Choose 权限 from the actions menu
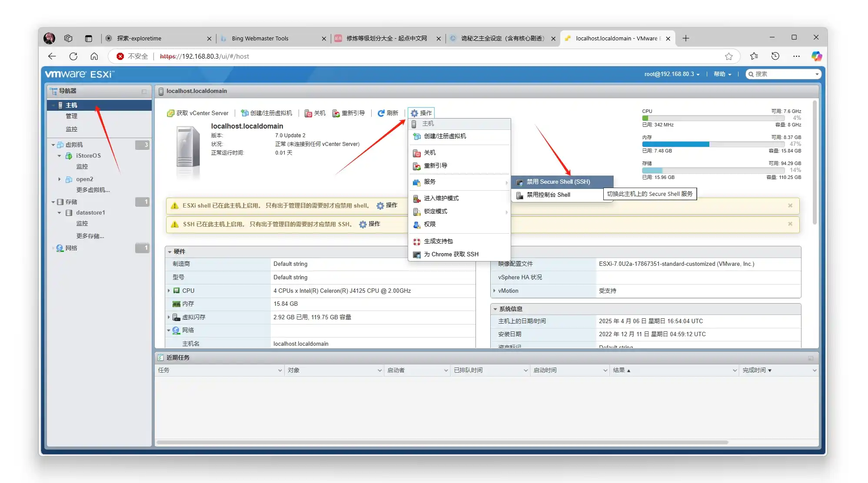The width and height of the screenshot is (868, 483). pos(459,224)
